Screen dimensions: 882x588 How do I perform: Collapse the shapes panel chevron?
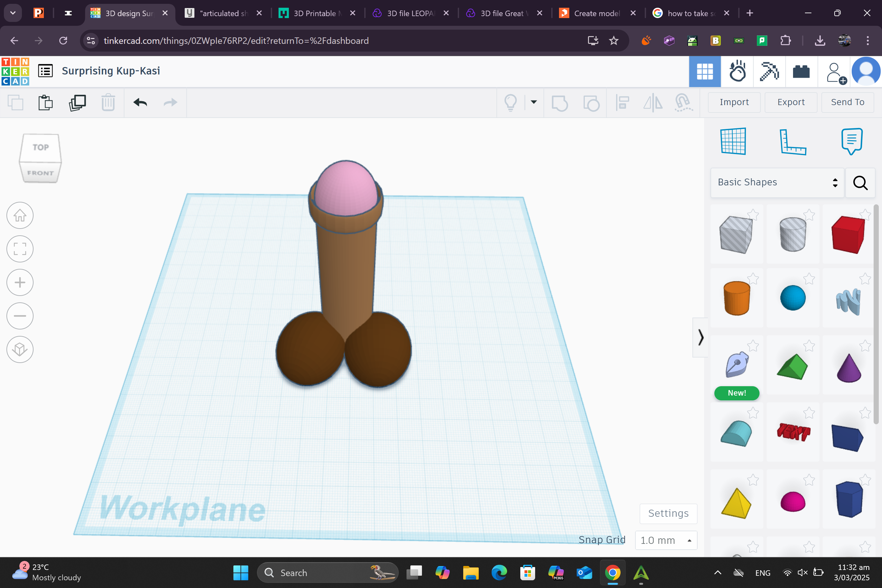(700, 337)
